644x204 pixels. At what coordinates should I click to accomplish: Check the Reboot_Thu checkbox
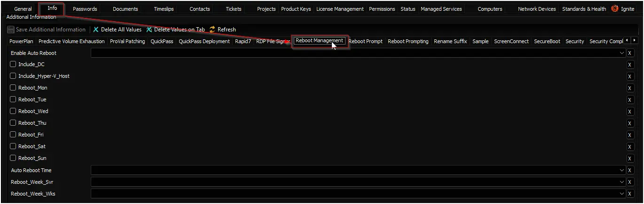pyautogui.click(x=13, y=123)
